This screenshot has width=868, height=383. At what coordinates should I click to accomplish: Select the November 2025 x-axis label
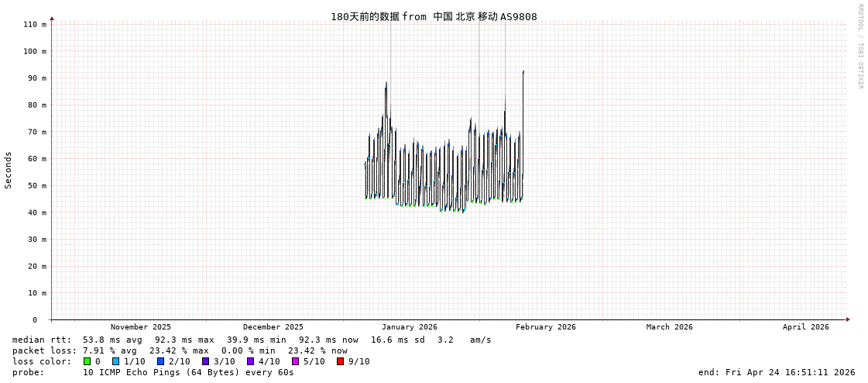click(141, 327)
